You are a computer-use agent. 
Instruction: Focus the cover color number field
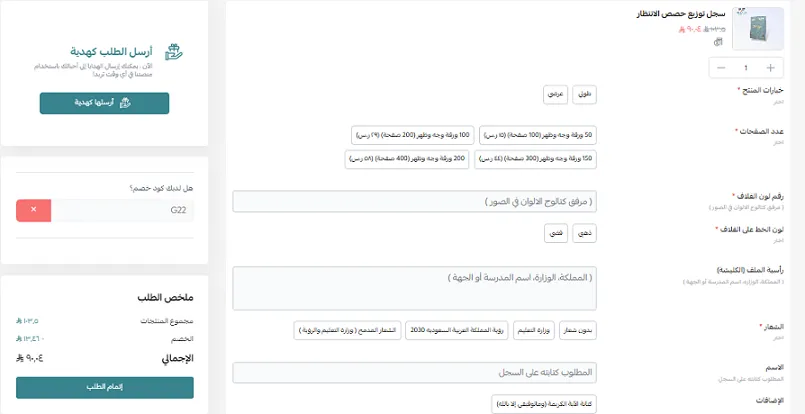coord(414,201)
